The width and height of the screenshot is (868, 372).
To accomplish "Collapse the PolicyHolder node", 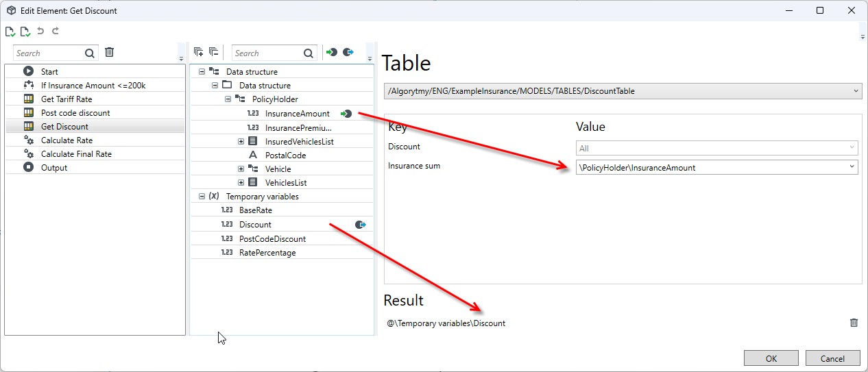I will 228,99.
